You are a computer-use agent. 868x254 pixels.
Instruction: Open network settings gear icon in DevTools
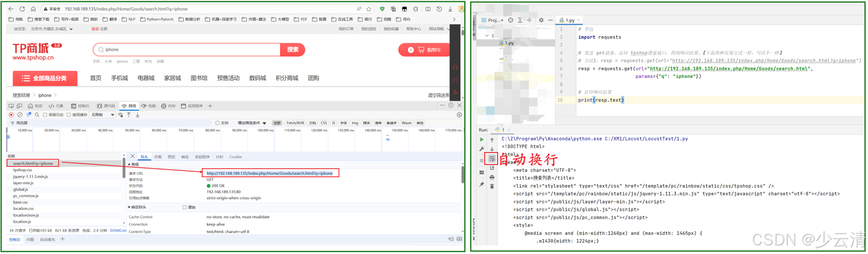[x=459, y=115]
